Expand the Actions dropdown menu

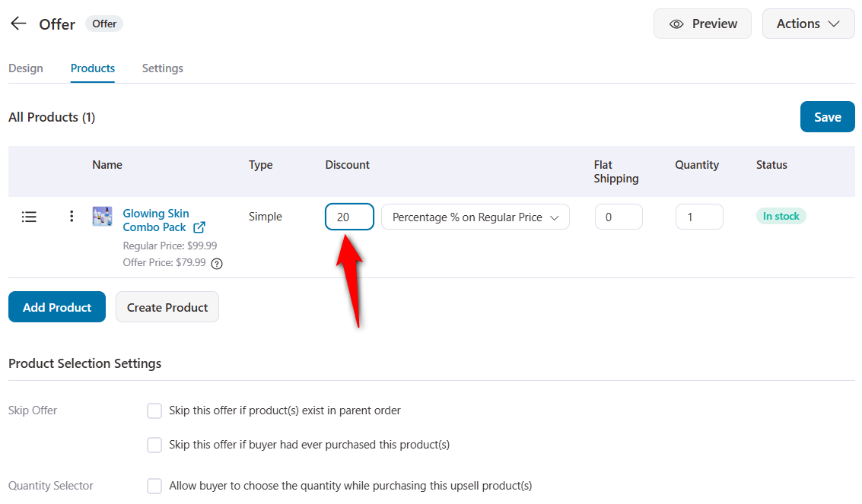coord(808,24)
